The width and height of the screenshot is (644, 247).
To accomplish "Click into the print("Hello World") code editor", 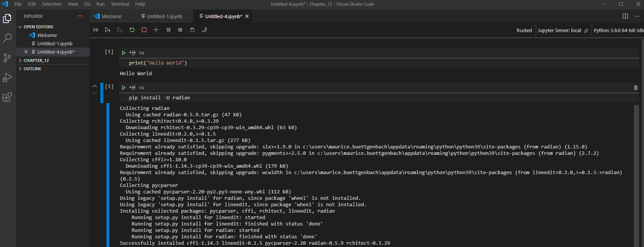I will [379, 63].
